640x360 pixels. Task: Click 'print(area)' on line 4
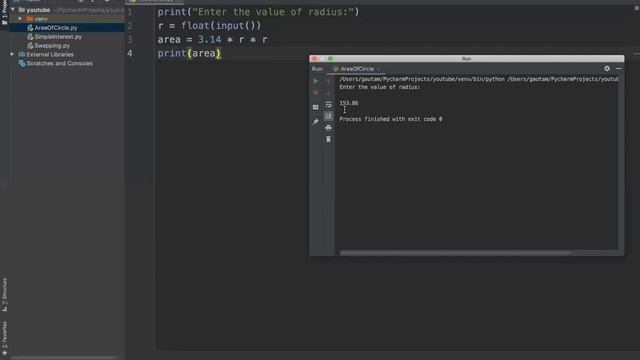(189, 53)
